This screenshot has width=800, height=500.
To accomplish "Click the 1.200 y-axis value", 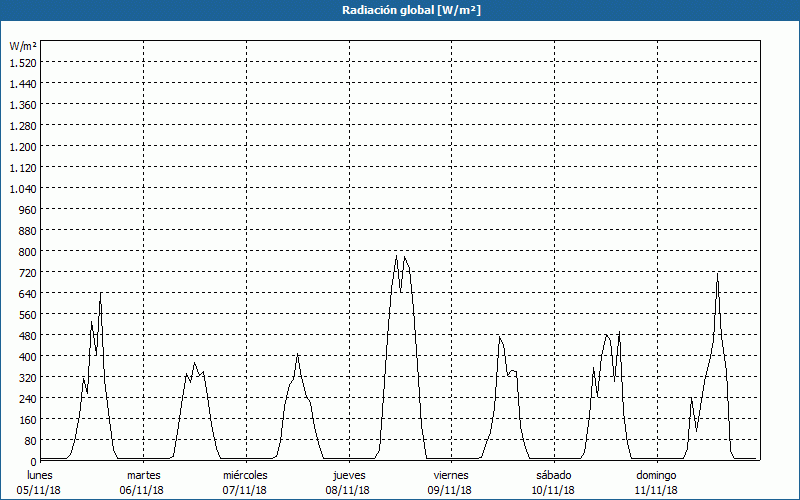I will 23,146.
